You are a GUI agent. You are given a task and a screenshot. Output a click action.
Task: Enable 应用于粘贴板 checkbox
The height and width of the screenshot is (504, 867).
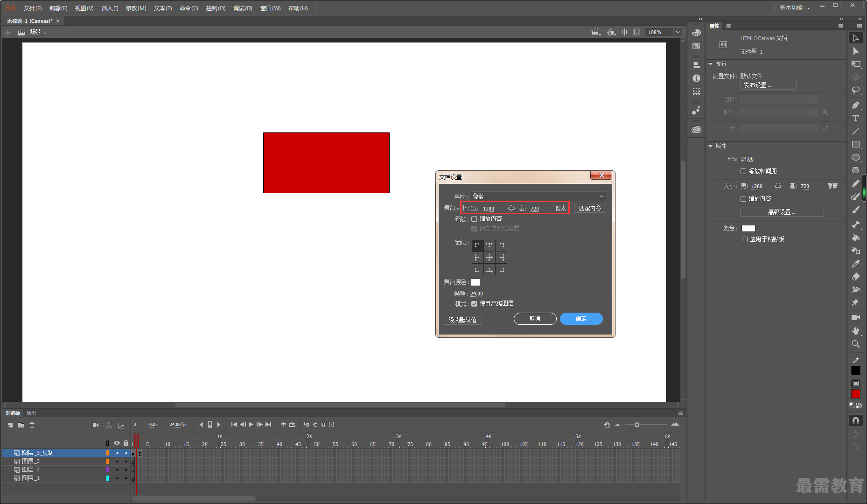pyautogui.click(x=745, y=239)
